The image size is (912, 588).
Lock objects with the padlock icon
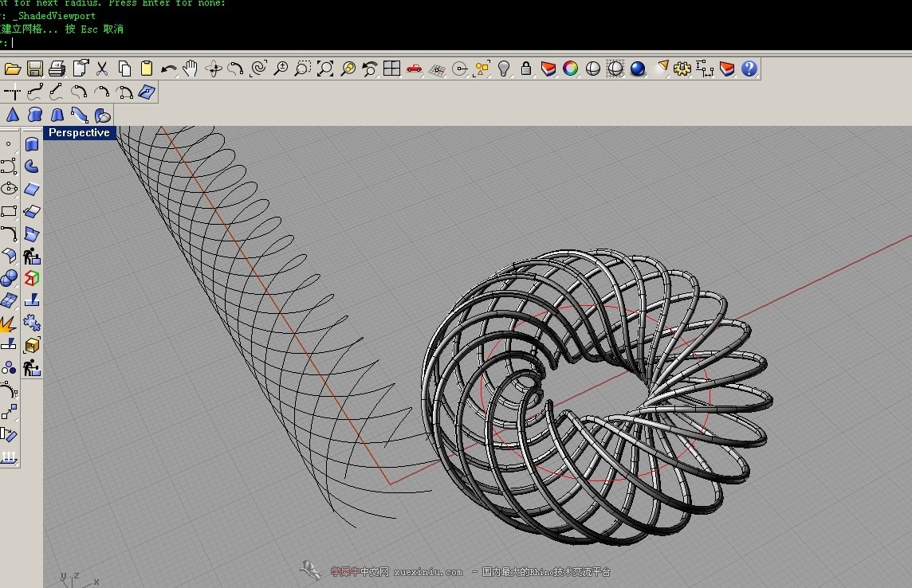(x=526, y=69)
